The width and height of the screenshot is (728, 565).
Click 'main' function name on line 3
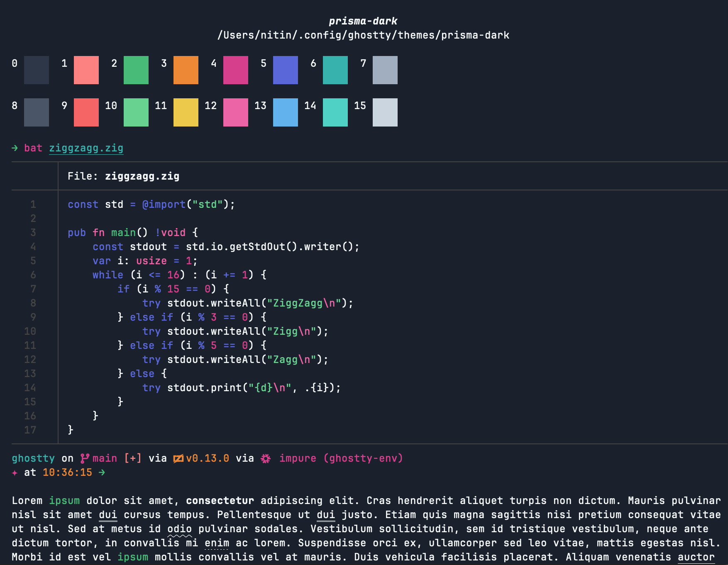pos(124,233)
